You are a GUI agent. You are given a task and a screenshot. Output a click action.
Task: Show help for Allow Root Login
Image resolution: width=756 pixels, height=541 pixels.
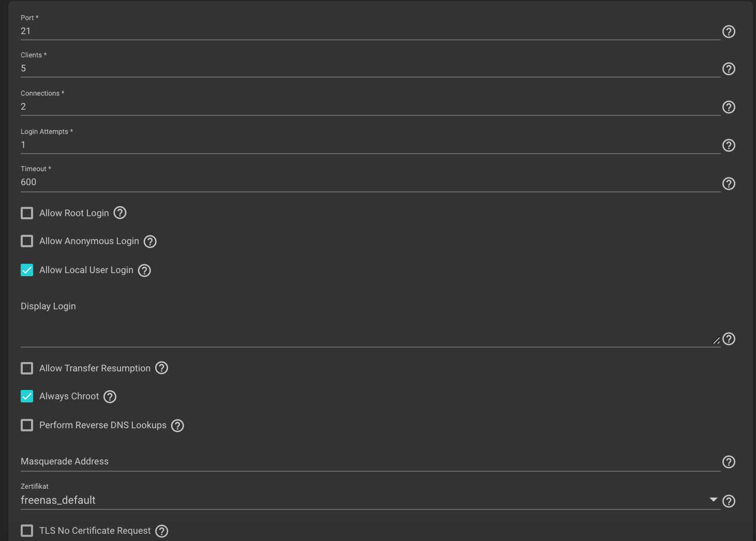click(x=120, y=213)
